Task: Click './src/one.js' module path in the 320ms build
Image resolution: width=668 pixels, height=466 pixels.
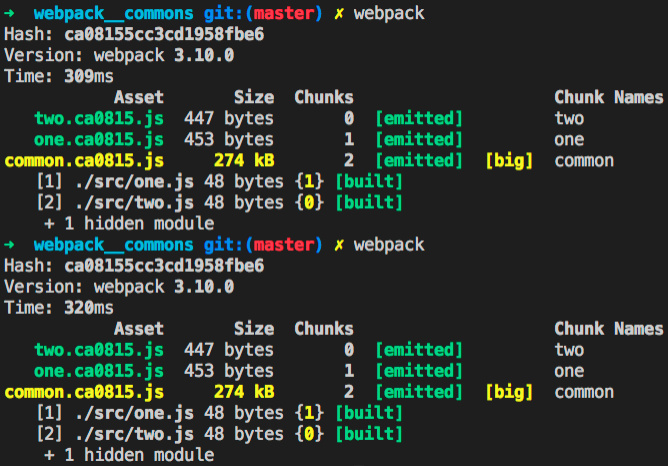Action: [x=134, y=413]
